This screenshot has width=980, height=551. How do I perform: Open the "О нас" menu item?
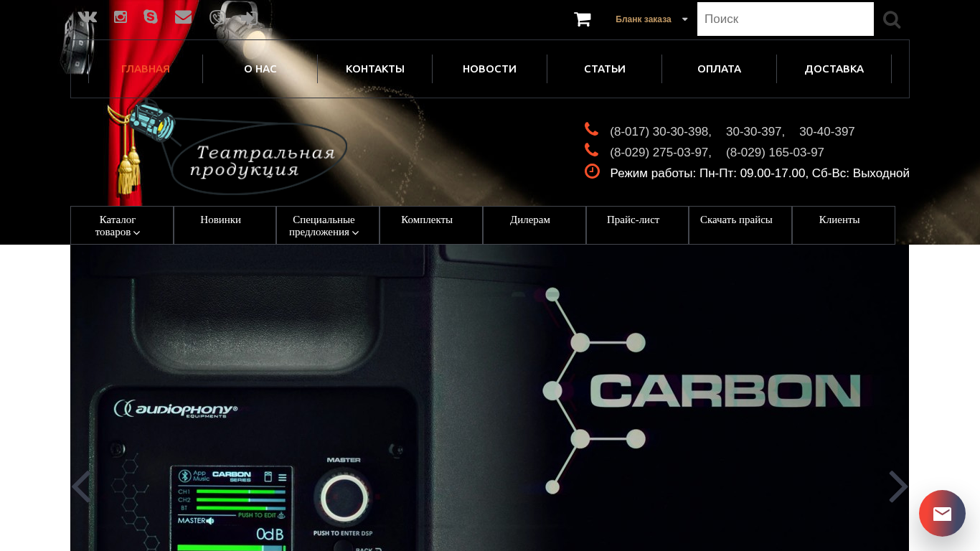click(260, 69)
